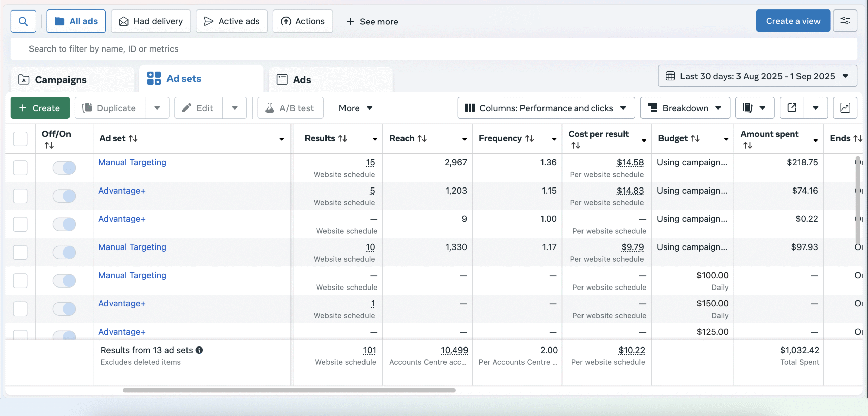868x416 pixels.
Task: Click the charts view icon
Action: [845, 108]
